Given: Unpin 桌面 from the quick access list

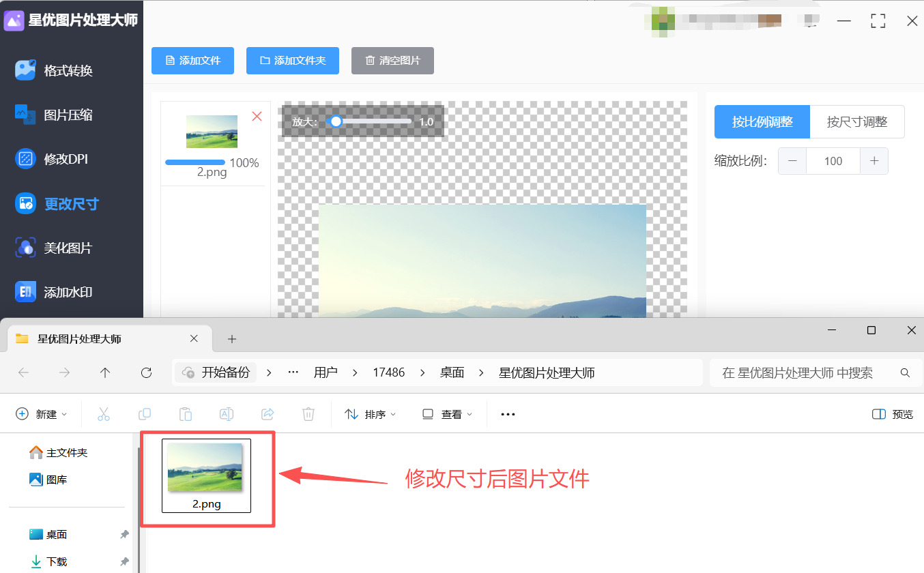Looking at the screenshot, I should [x=124, y=534].
